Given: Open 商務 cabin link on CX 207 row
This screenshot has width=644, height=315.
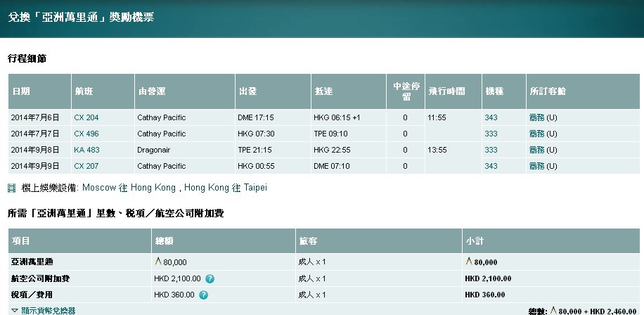Looking at the screenshot, I should coord(537,167).
